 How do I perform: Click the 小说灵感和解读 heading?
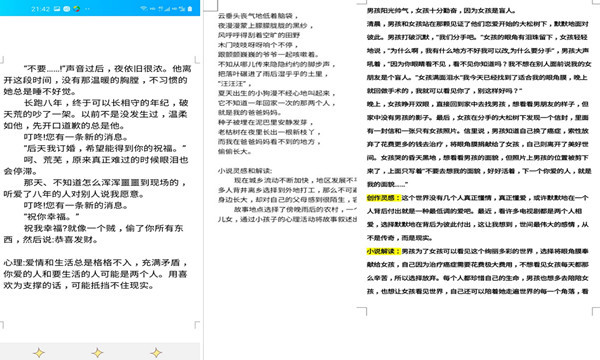coord(245,171)
